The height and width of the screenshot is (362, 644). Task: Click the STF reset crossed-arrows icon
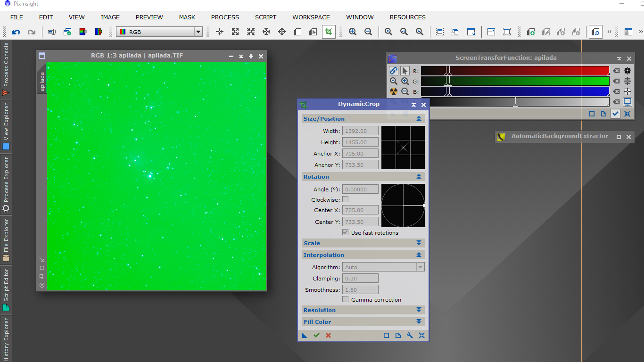(627, 114)
